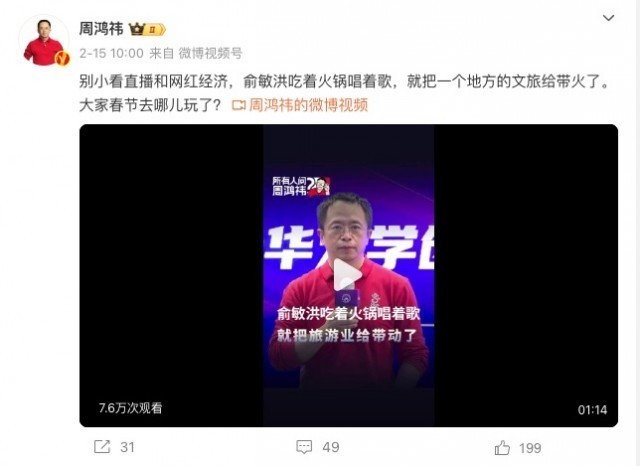640x466 pixels.
Task: Expand the post options chevron
Action: [x=609, y=18]
